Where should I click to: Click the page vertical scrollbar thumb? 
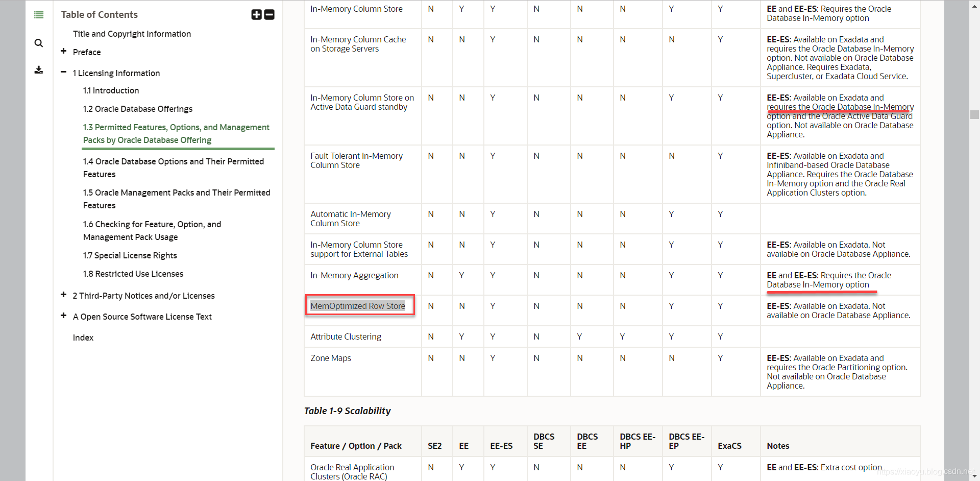click(x=974, y=114)
